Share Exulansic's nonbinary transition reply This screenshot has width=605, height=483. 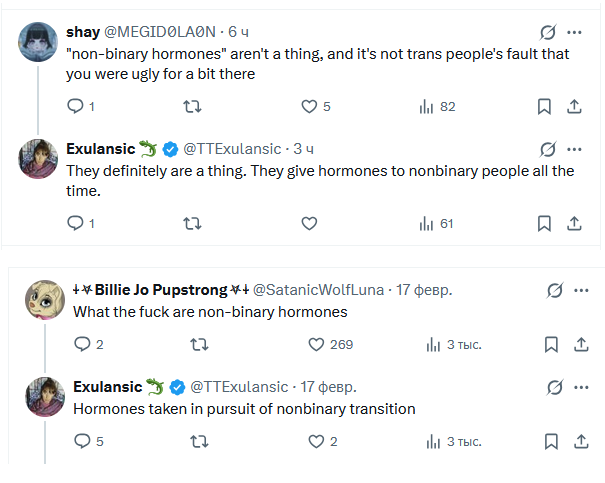(x=582, y=441)
